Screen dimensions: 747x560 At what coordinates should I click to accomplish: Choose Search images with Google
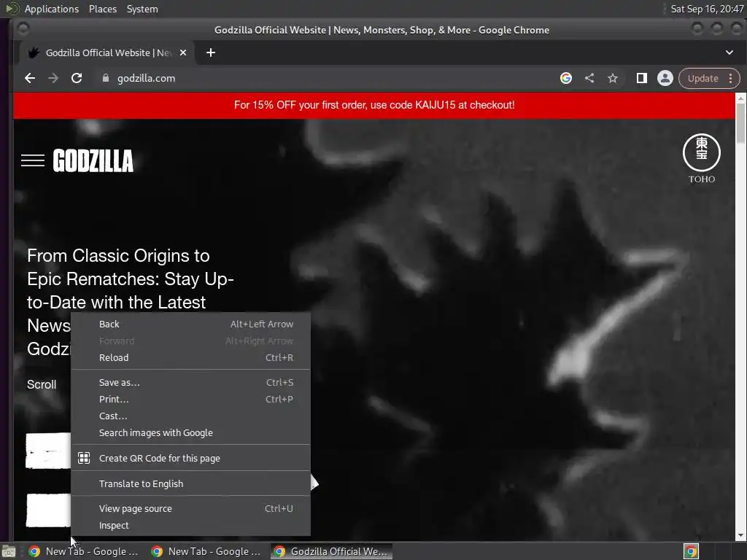190,433
